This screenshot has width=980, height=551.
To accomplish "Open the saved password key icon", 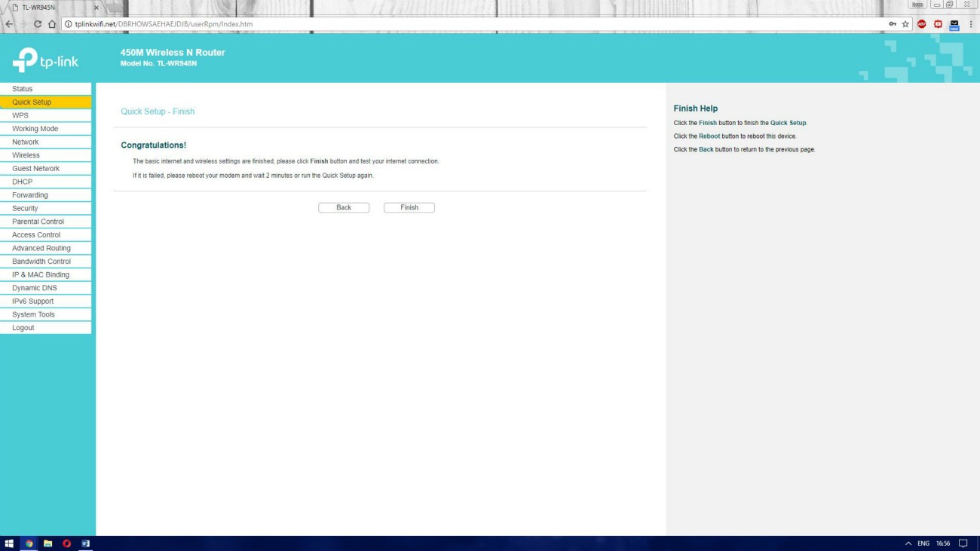I will (x=893, y=24).
